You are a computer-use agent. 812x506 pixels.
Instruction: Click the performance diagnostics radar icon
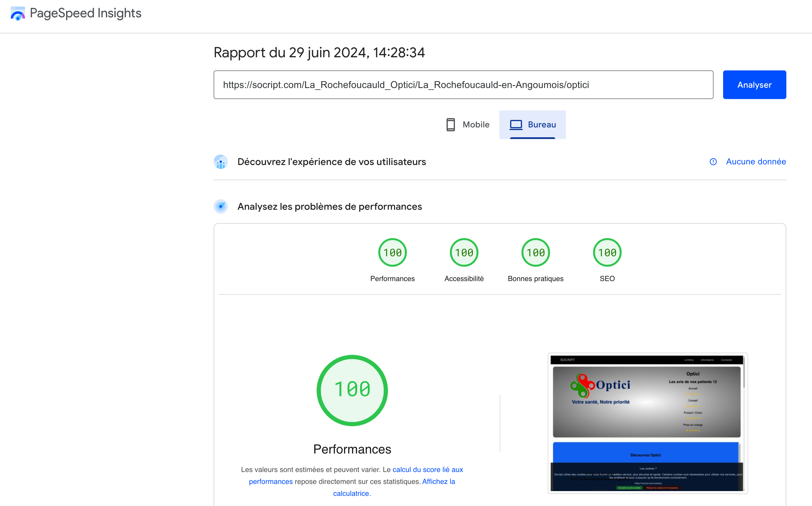tap(220, 206)
